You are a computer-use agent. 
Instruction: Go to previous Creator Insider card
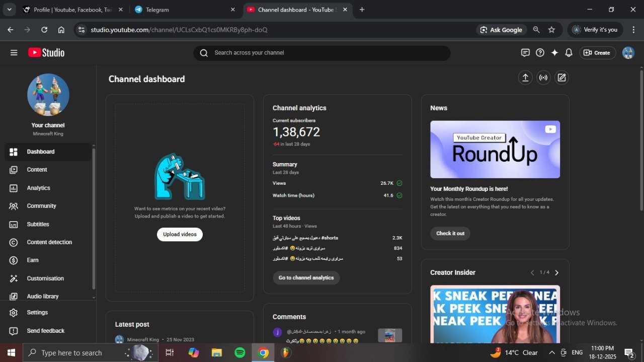coord(532,272)
